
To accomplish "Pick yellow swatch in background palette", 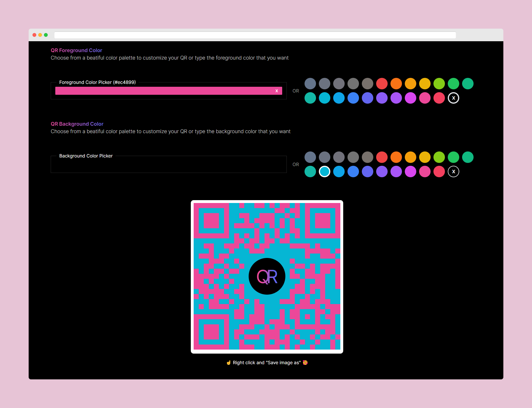I will 425,157.
